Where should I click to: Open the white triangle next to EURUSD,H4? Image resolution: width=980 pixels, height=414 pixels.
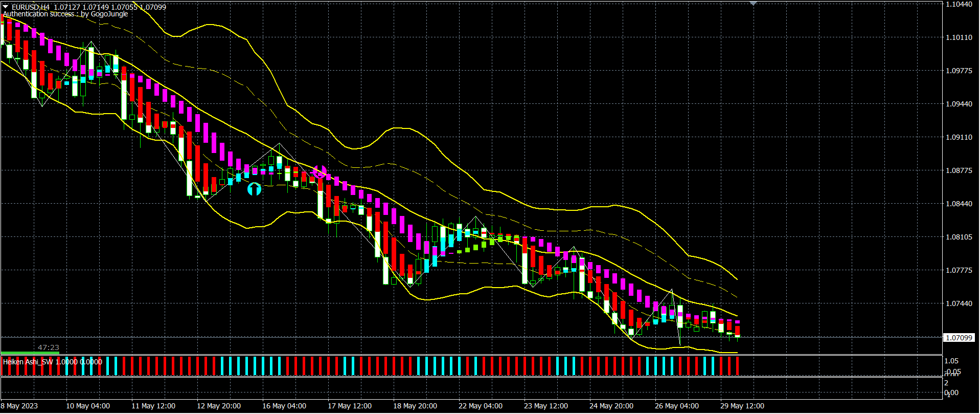click(x=5, y=7)
